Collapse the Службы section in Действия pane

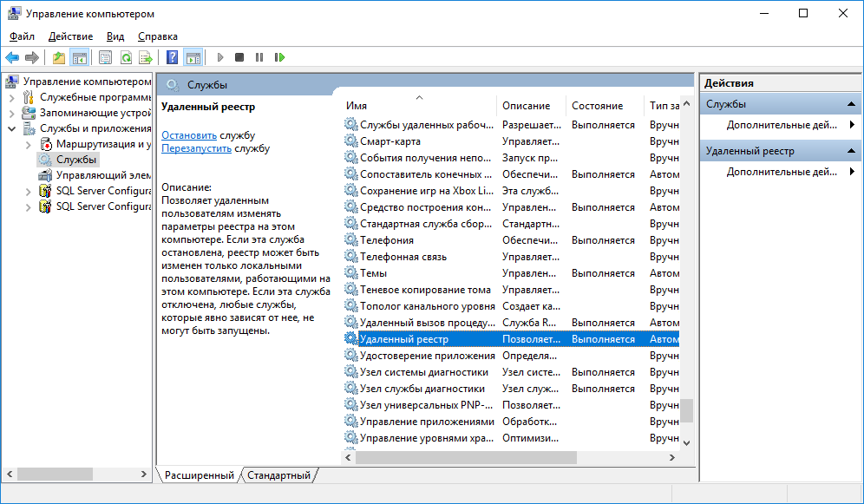click(x=851, y=104)
